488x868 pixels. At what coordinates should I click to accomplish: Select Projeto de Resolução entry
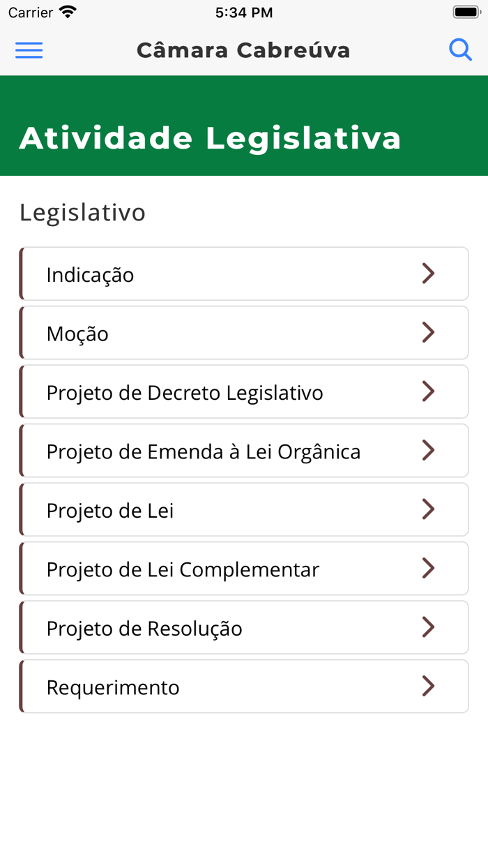tap(244, 627)
